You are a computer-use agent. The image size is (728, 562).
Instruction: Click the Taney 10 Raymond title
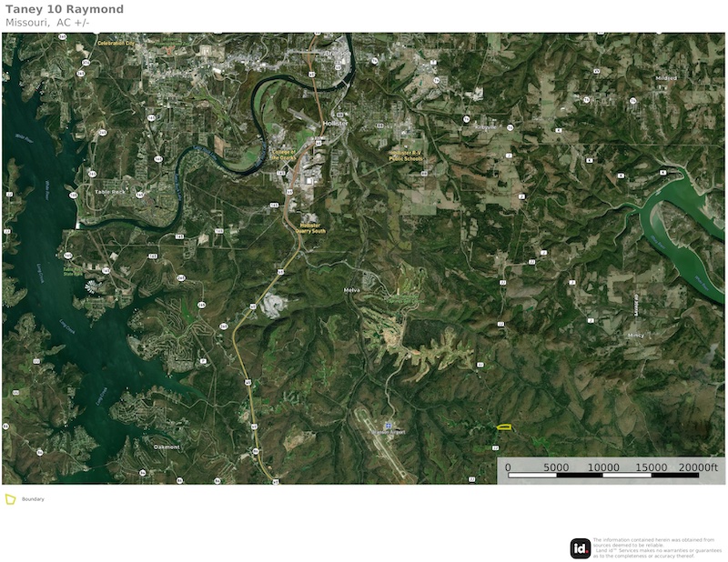point(65,9)
